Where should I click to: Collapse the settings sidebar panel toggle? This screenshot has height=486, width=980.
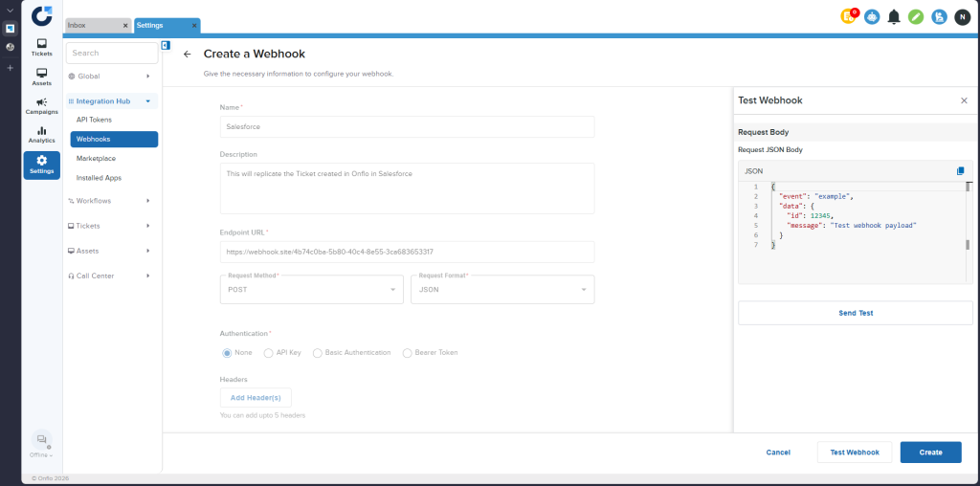pos(166,45)
